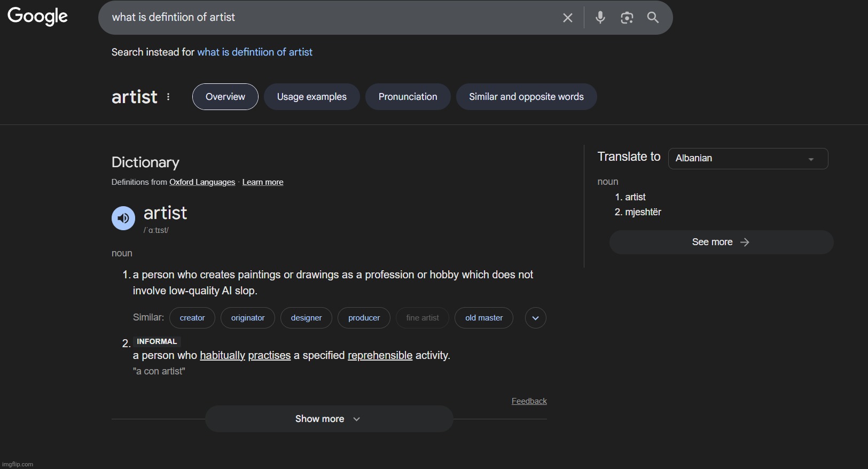The width and height of the screenshot is (868, 469).
Task: Click the Google logo
Action: click(x=37, y=17)
